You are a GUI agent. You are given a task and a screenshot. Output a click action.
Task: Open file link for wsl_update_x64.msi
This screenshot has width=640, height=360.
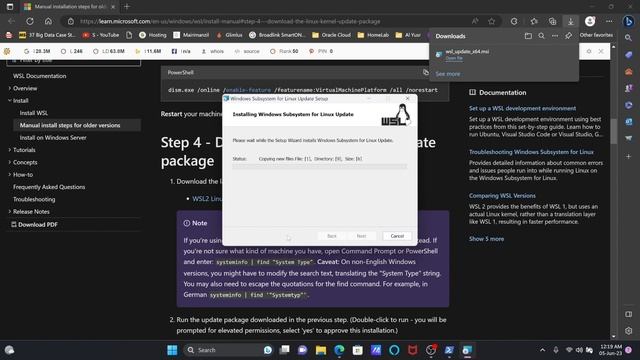[454, 58]
